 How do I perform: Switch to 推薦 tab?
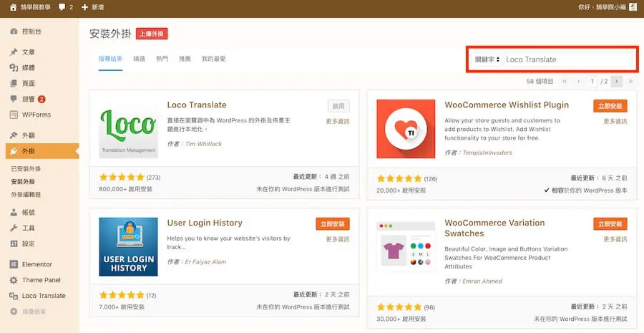point(185,59)
